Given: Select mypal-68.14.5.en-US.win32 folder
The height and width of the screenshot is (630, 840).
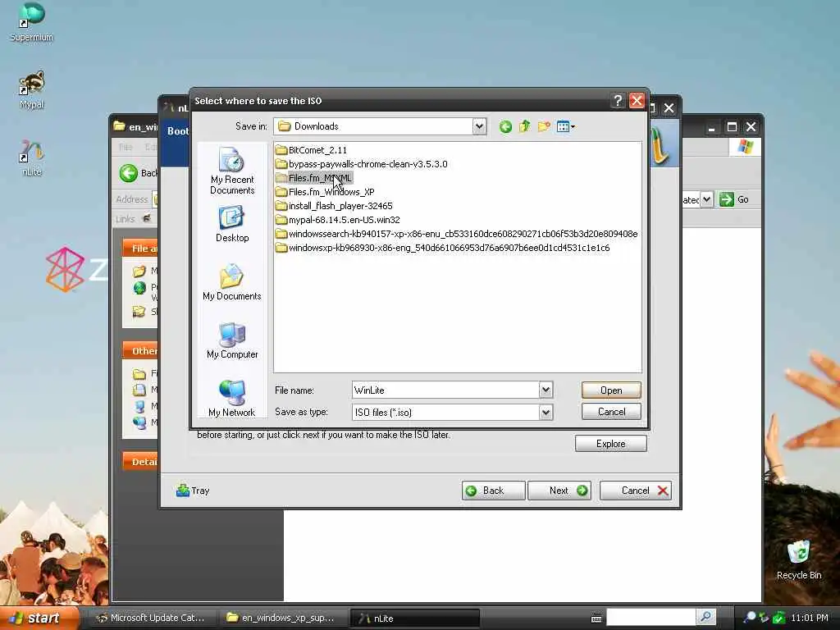Looking at the screenshot, I should point(338,220).
